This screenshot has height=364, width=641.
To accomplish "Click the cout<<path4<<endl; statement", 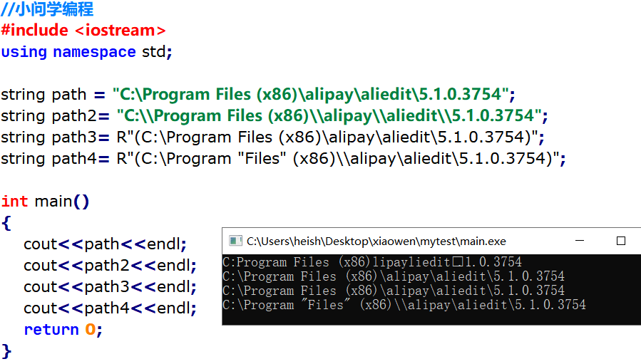I will coord(110,308).
